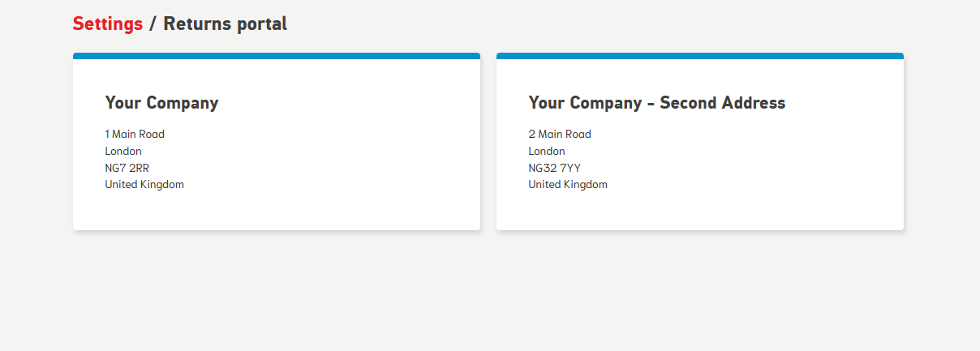Click United Kingdom under NG7 2RR
Viewport: 980px width, 351px height.
pos(144,184)
